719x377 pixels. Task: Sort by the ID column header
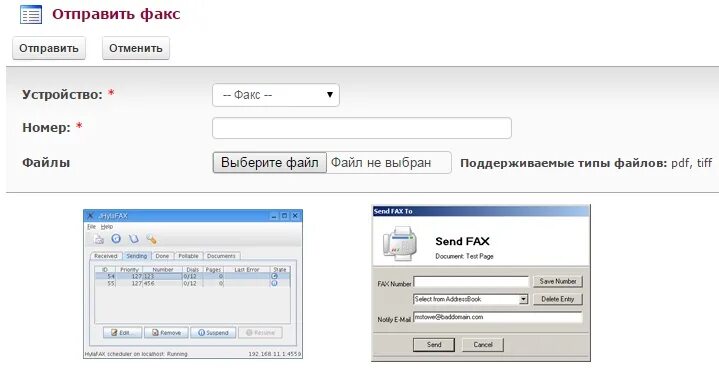pyautogui.click(x=105, y=270)
